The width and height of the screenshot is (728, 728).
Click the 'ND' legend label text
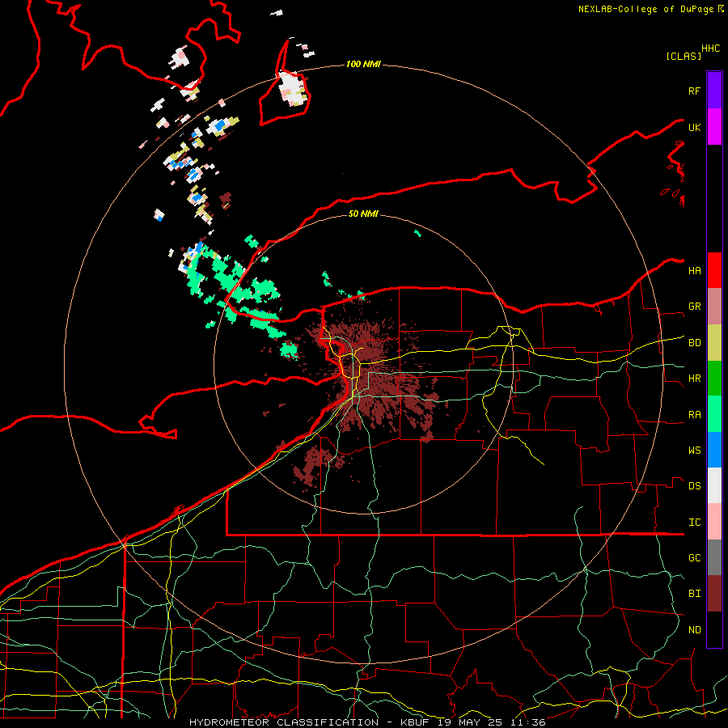(694, 630)
